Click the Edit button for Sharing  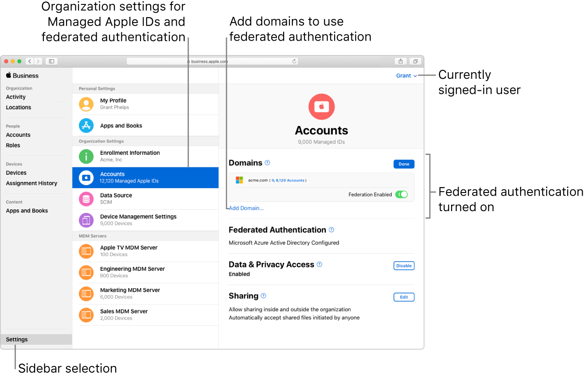404,297
